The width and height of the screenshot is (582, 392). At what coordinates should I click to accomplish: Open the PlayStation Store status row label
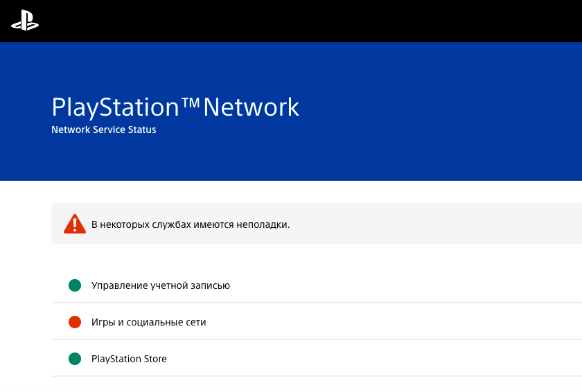click(129, 359)
